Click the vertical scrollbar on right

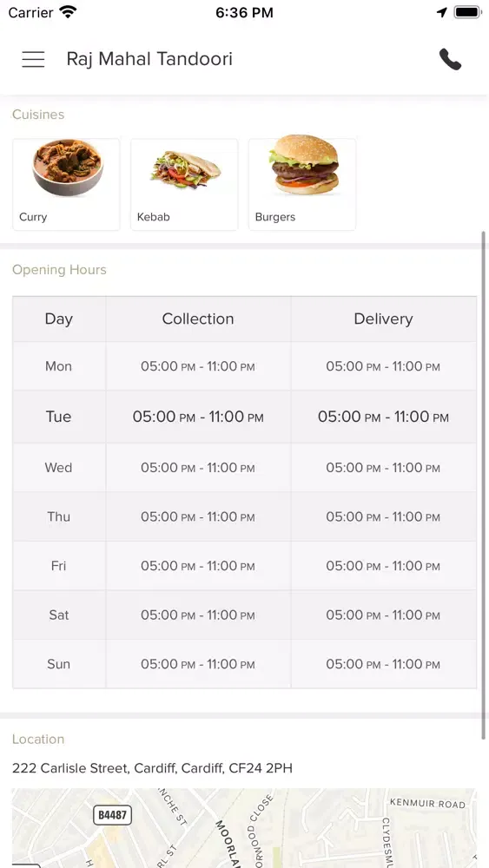(484, 484)
